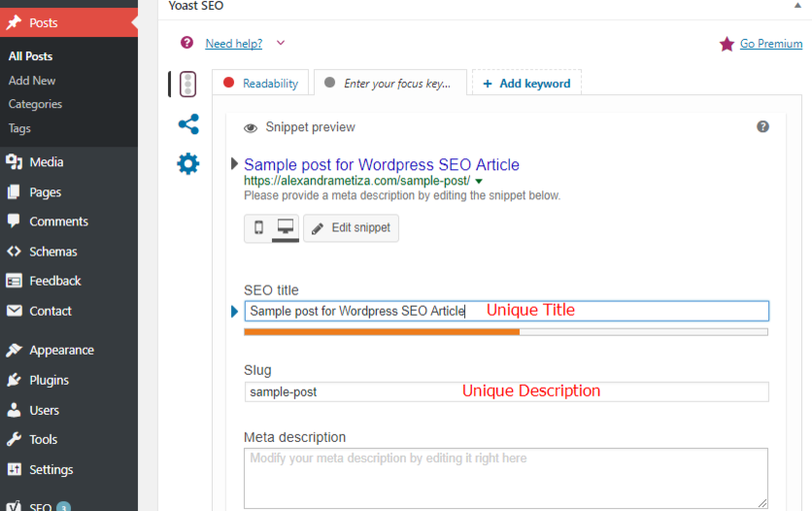Open All Posts submenu item
The image size is (812, 511).
point(30,56)
